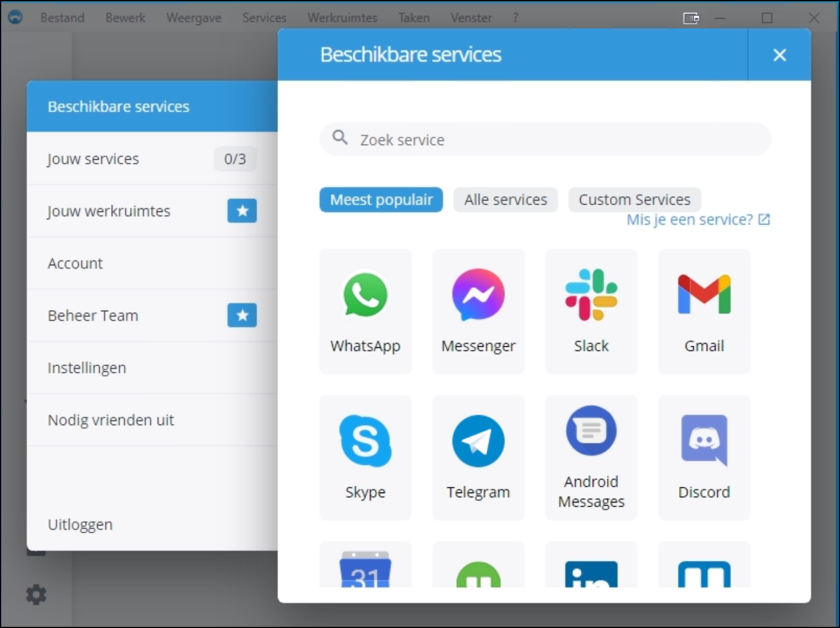Open the Werkruimtes menu
840x628 pixels.
343,18
